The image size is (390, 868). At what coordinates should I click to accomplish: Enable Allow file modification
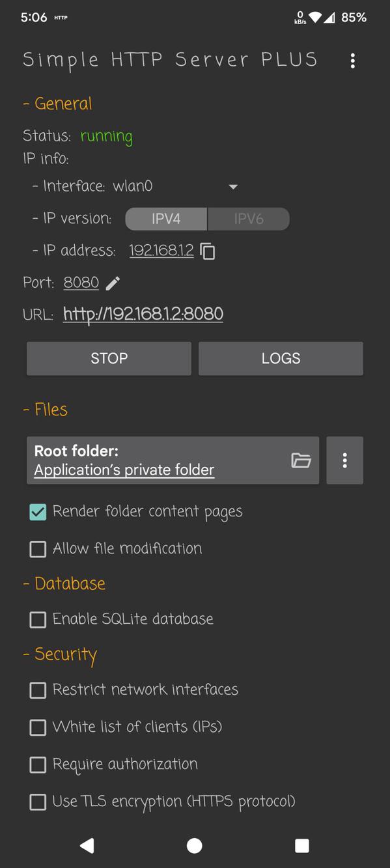click(38, 549)
